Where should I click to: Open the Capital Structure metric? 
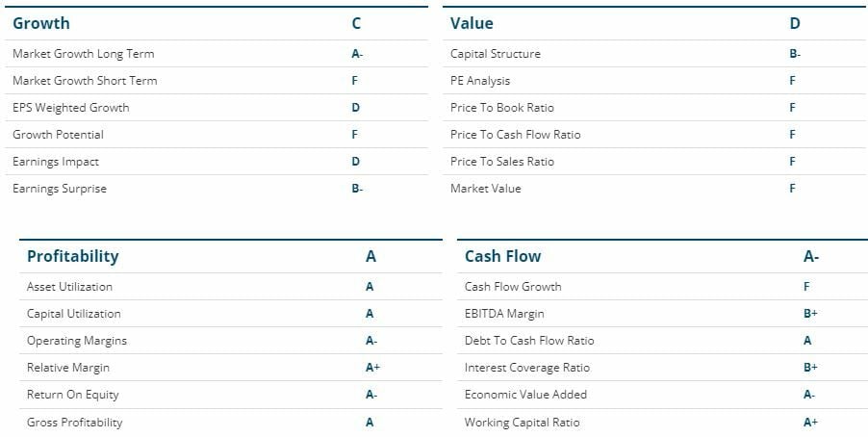[x=496, y=54]
